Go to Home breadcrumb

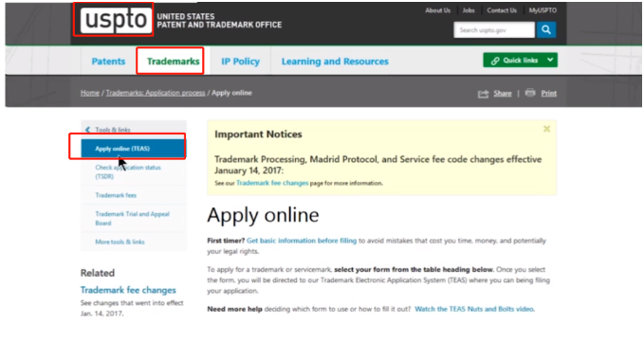[90, 93]
